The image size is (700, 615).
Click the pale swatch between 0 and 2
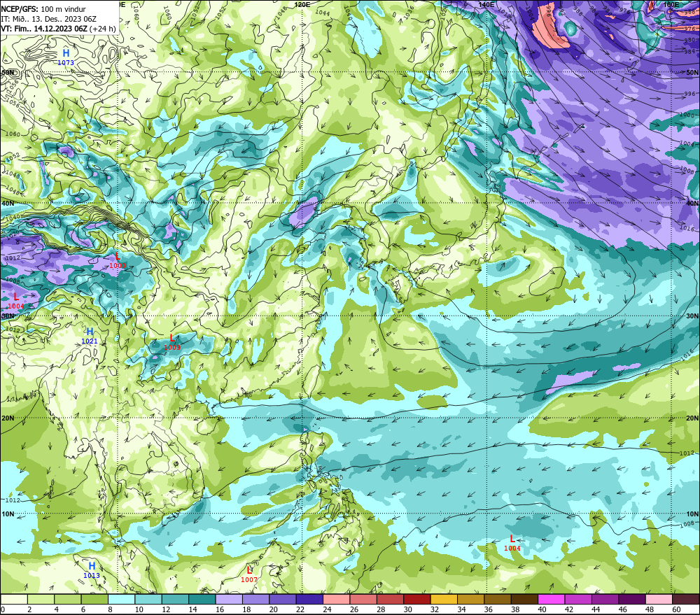(x=14, y=599)
